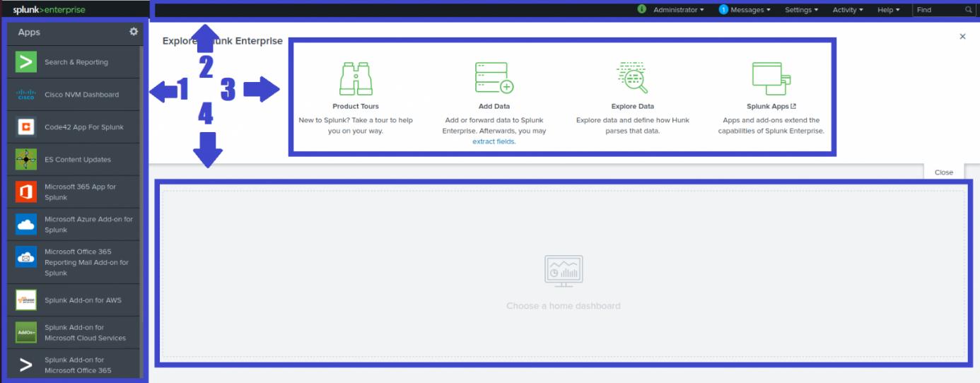The height and width of the screenshot is (383, 980).
Task: Open the Administrator dropdown menu
Action: 679,10
